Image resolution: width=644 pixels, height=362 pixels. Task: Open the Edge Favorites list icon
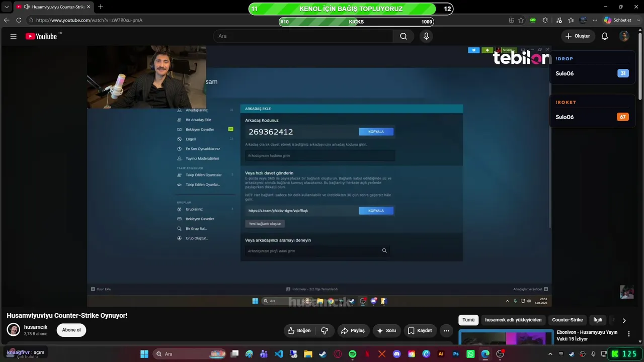pos(571,20)
